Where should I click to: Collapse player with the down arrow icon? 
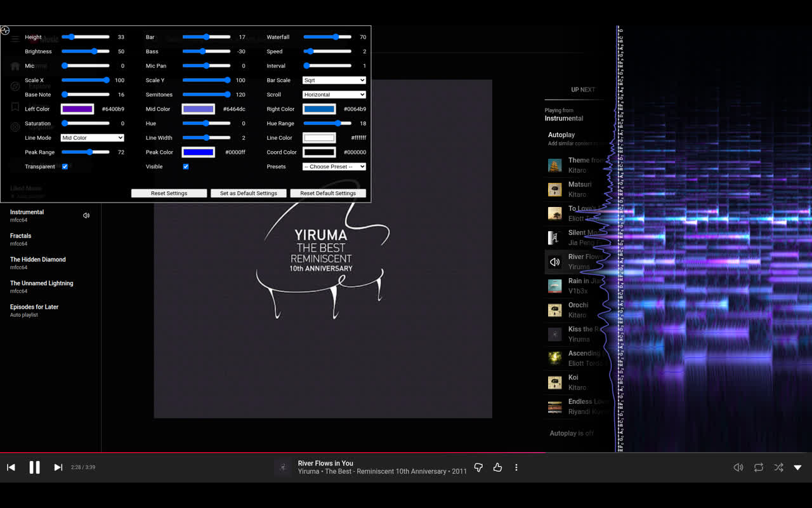797,467
